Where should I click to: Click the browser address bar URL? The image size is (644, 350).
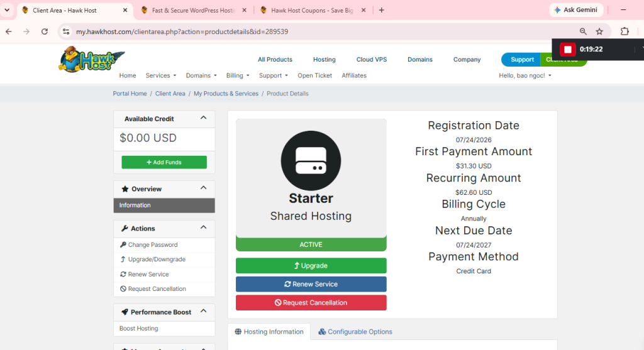click(x=182, y=31)
